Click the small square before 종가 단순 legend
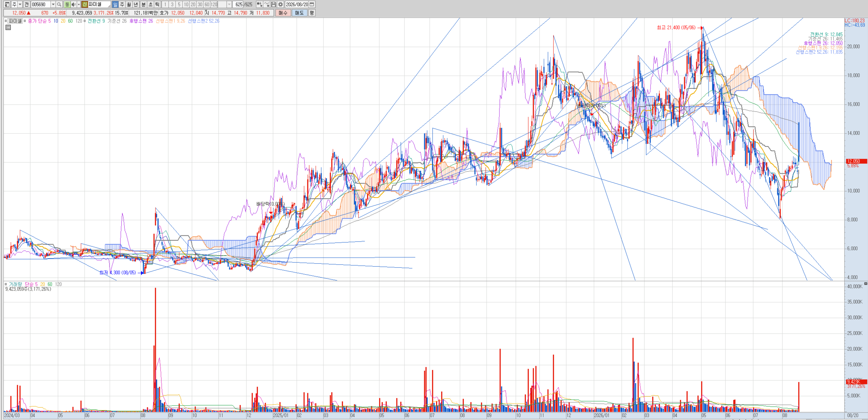This screenshot has width=868, height=420. tap(25, 21)
